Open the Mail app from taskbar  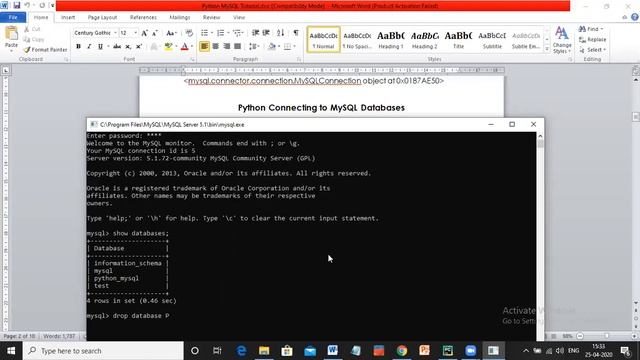tap(310, 351)
